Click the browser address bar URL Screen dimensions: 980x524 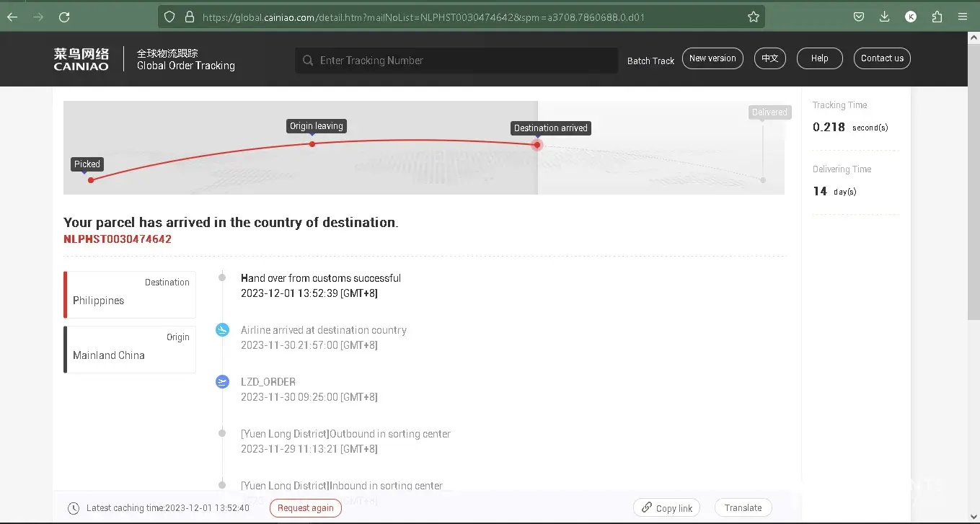tap(424, 17)
